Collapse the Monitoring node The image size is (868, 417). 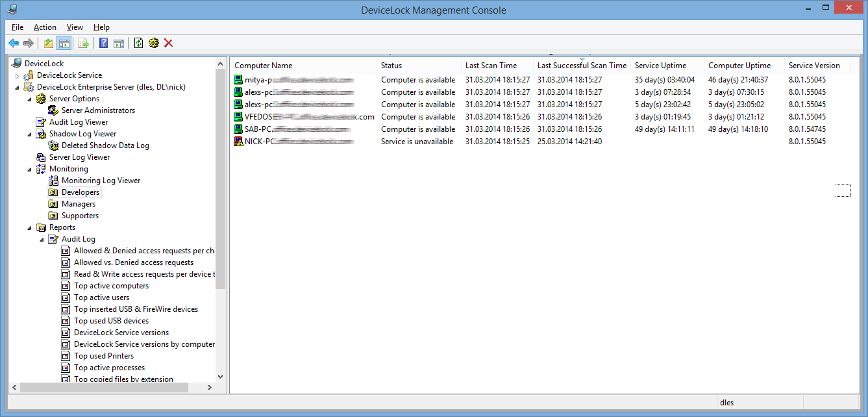click(x=30, y=169)
